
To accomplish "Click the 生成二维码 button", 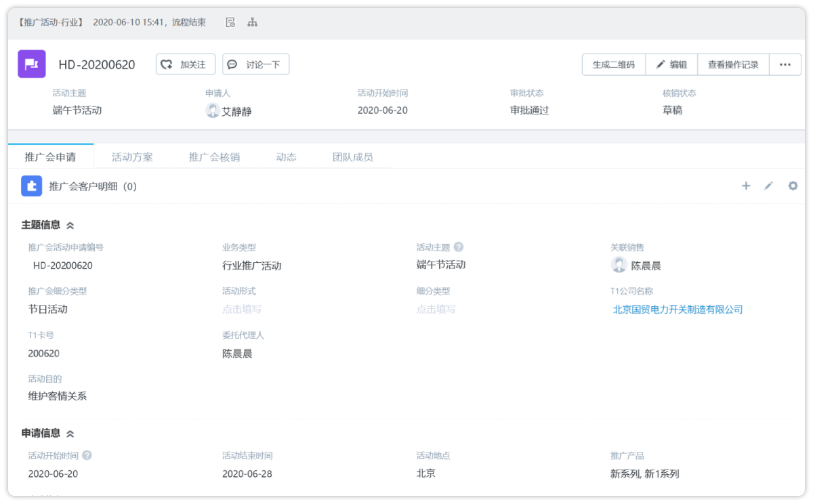I will (613, 65).
